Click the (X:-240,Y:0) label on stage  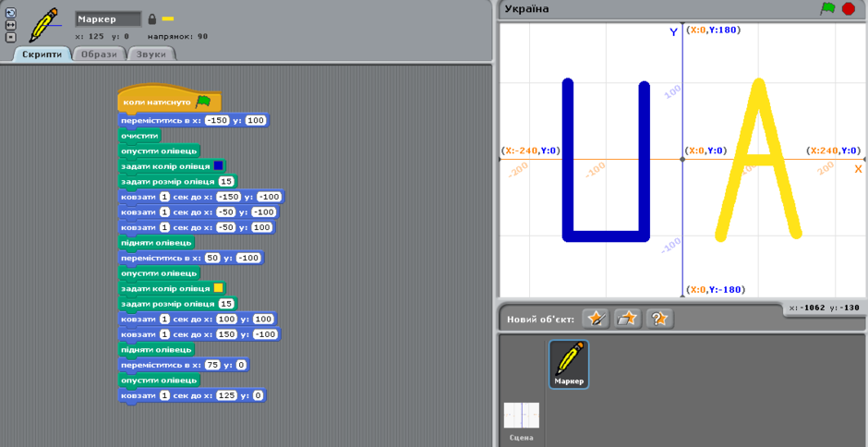coord(531,151)
